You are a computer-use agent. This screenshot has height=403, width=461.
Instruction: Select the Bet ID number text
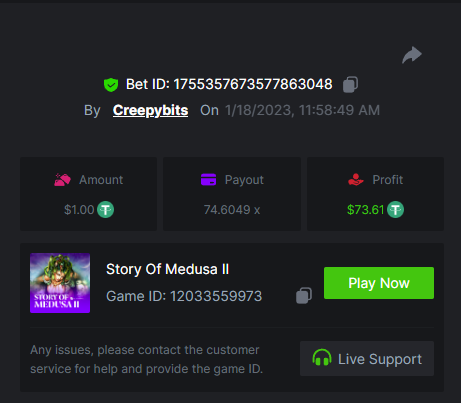point(253,84)
